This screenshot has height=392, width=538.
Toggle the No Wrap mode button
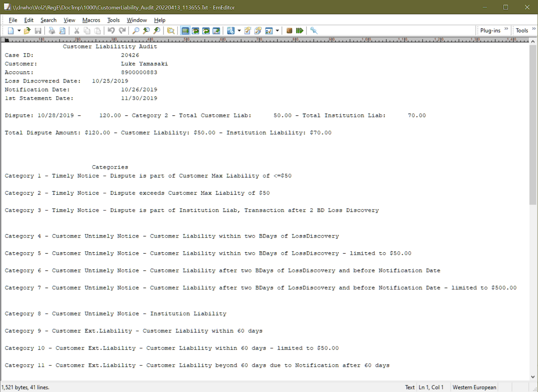click(185, 31)
